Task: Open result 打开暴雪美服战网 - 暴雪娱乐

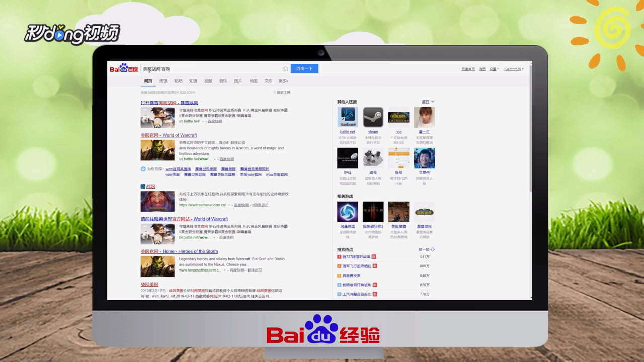Action: click(x=169, y=103)
